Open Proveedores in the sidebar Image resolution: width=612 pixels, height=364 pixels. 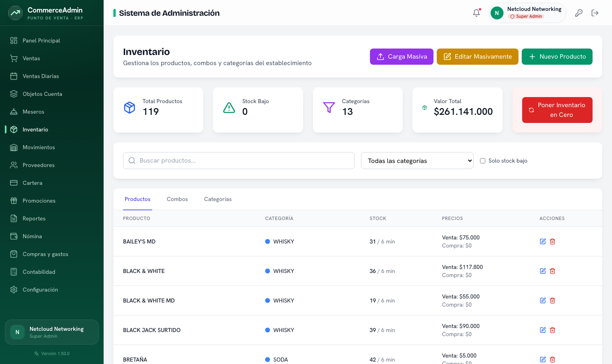(52, 165)
